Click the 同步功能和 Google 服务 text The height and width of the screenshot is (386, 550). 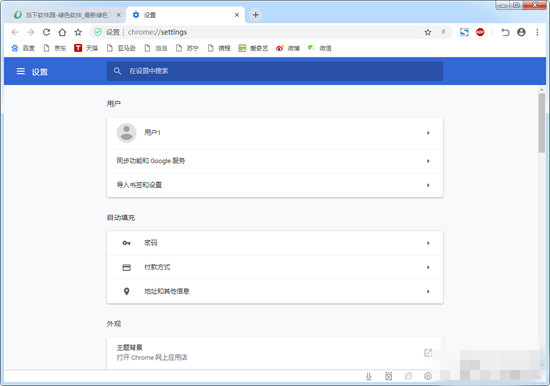[x=151, y=161]
